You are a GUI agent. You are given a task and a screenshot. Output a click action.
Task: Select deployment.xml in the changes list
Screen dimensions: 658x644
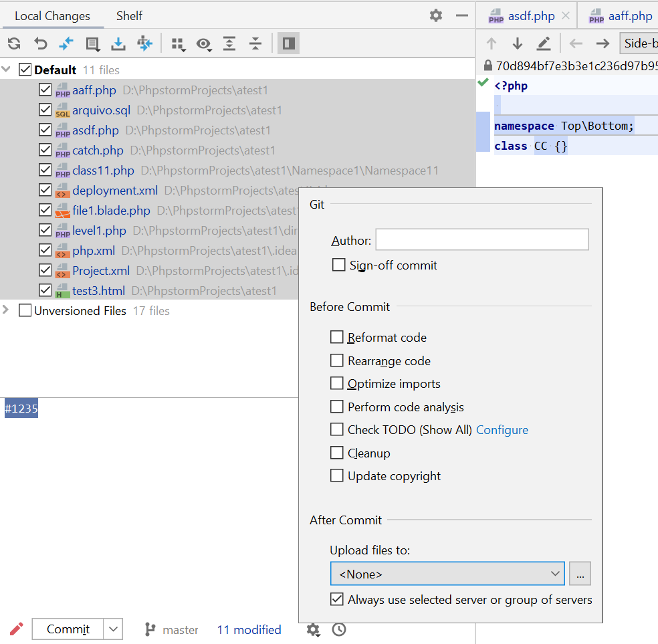point(115,191)
